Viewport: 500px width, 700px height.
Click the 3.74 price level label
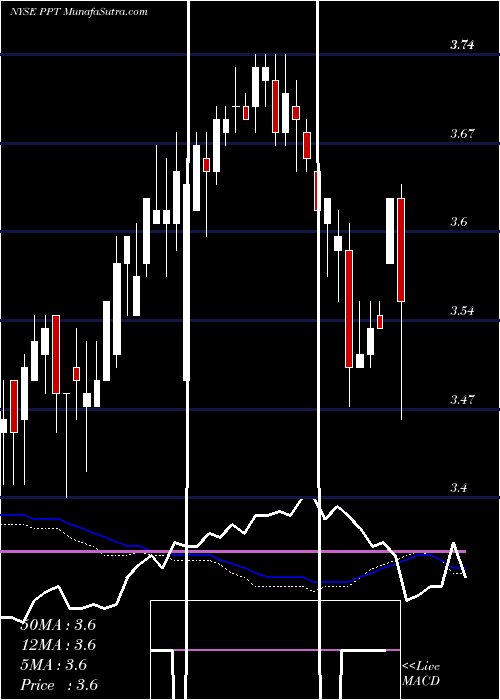462,44
